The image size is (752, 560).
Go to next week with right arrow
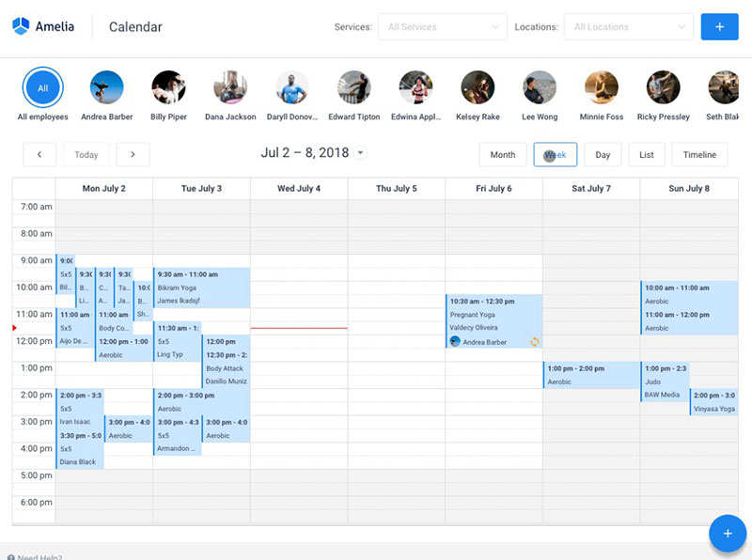click(133, 155)
